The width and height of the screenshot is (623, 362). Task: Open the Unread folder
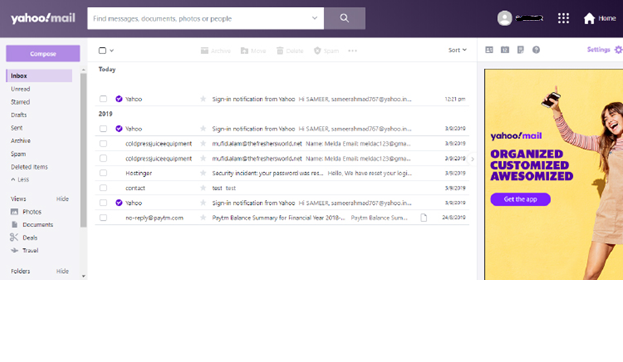pyautogui.click(x=20, y=89)
